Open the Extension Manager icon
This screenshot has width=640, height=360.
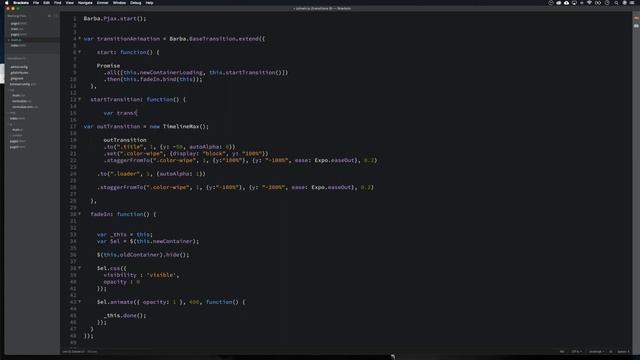coord(636,26)
